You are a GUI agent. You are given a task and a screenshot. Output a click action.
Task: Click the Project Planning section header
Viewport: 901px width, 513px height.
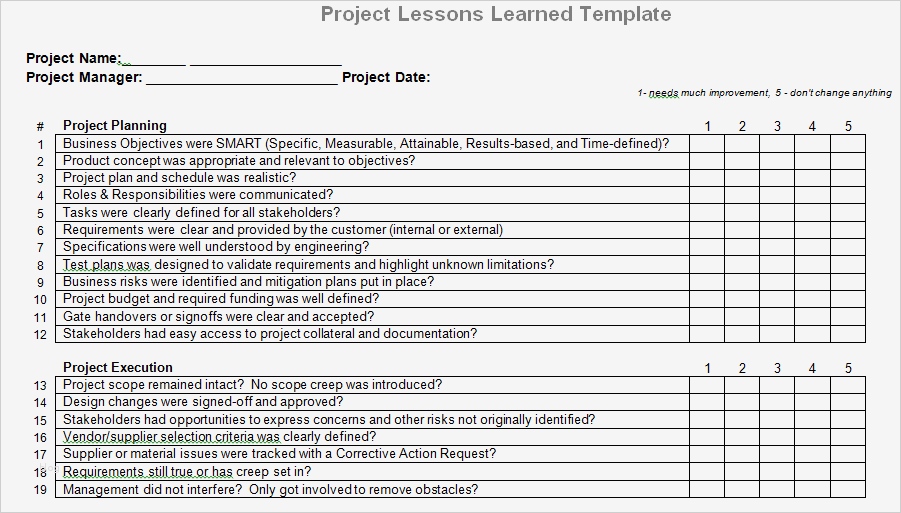pos(115,125)
